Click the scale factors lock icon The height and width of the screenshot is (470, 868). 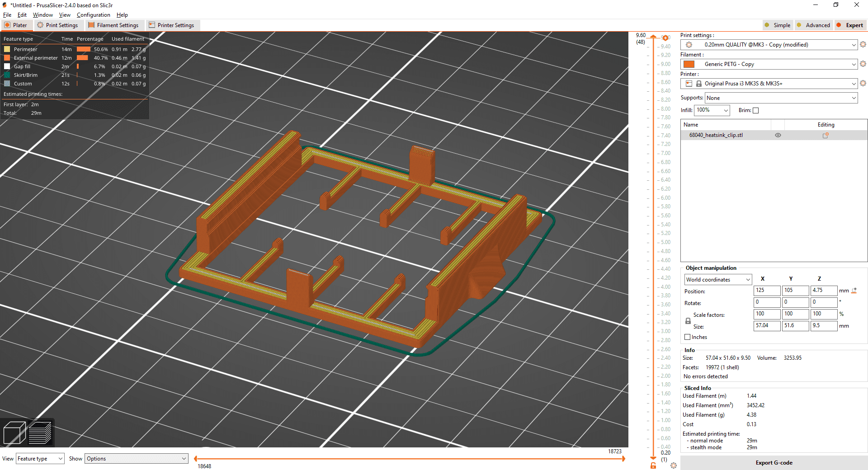[x=688, y=321]
